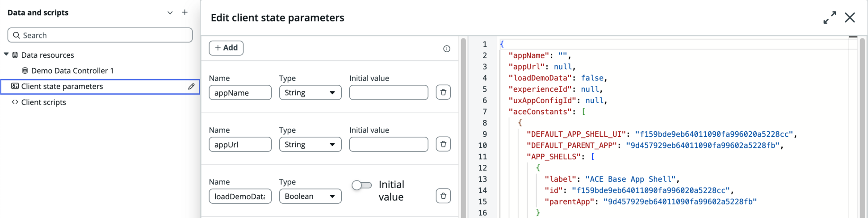Toggle loadDemoData Initial value switch
Image resolution: width=868 pixels, height=218 pixels.
pyautogui.click(x=361, y=185)
